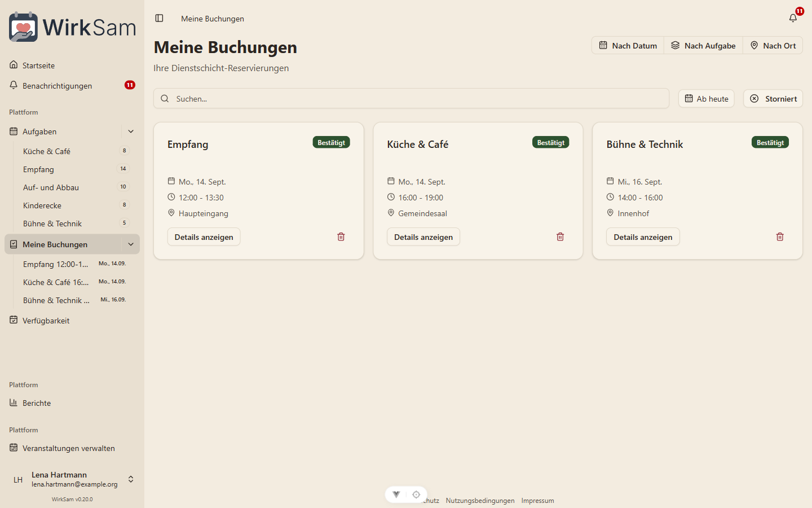The image size is (812, 508).
Task: Collapse the Meine Buchungen submenu chevron
Action: (131, 244)
